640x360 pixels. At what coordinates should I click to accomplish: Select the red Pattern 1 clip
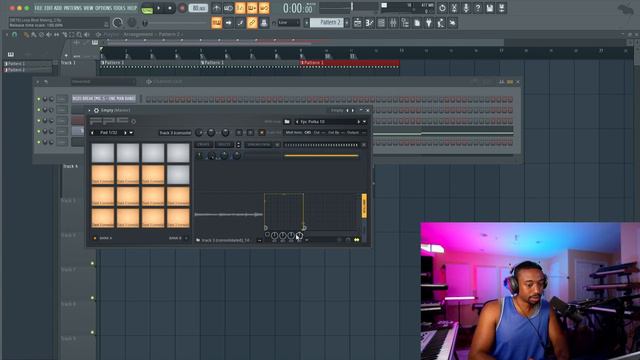(x=349, y=63)
